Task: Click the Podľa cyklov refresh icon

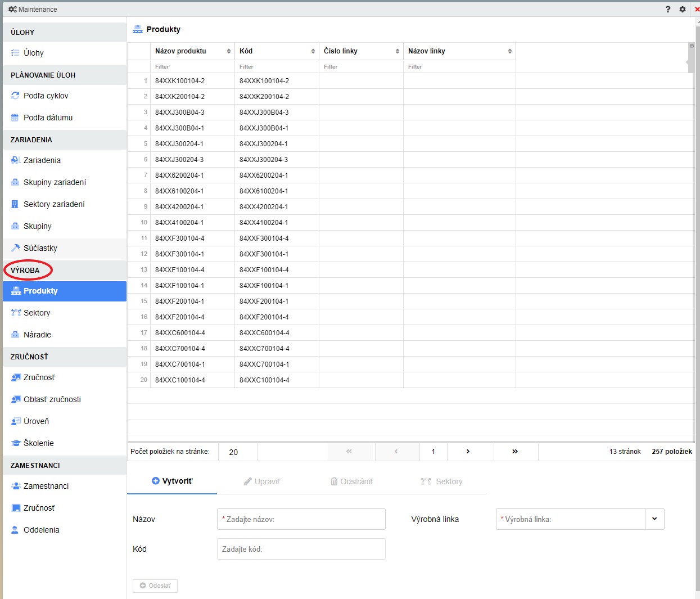Action: [x=15, y=96]
